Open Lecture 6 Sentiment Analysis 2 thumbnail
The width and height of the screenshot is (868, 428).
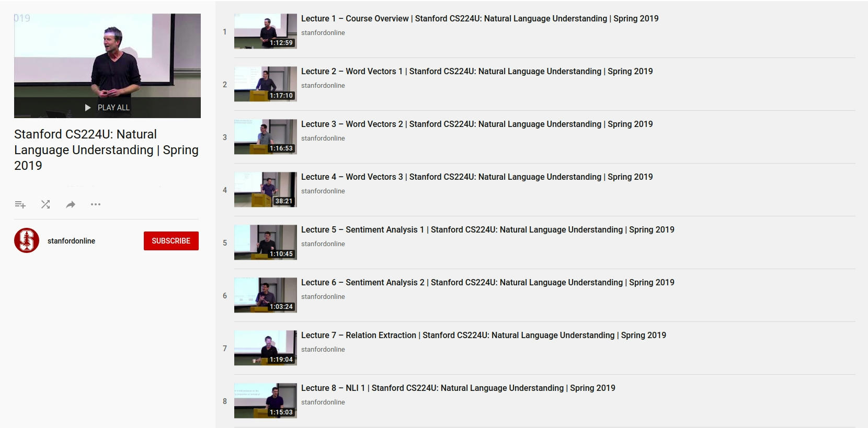(x=266, y=295)
